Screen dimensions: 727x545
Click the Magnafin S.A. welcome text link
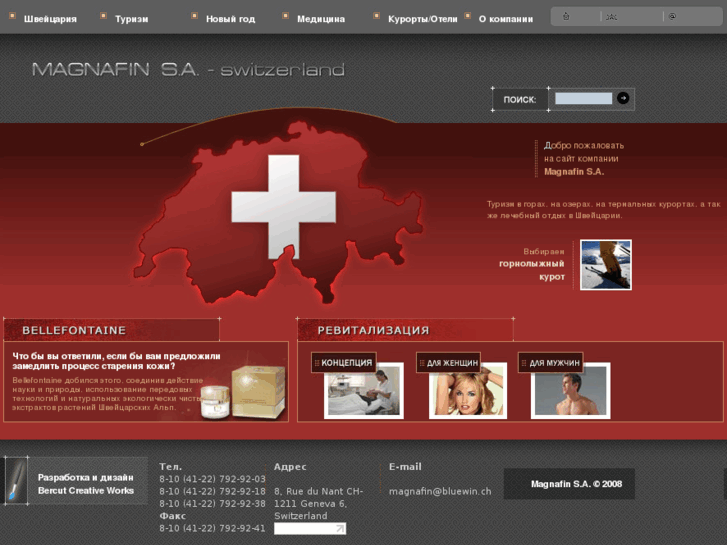pyautogui.click(x=574, y=172)
